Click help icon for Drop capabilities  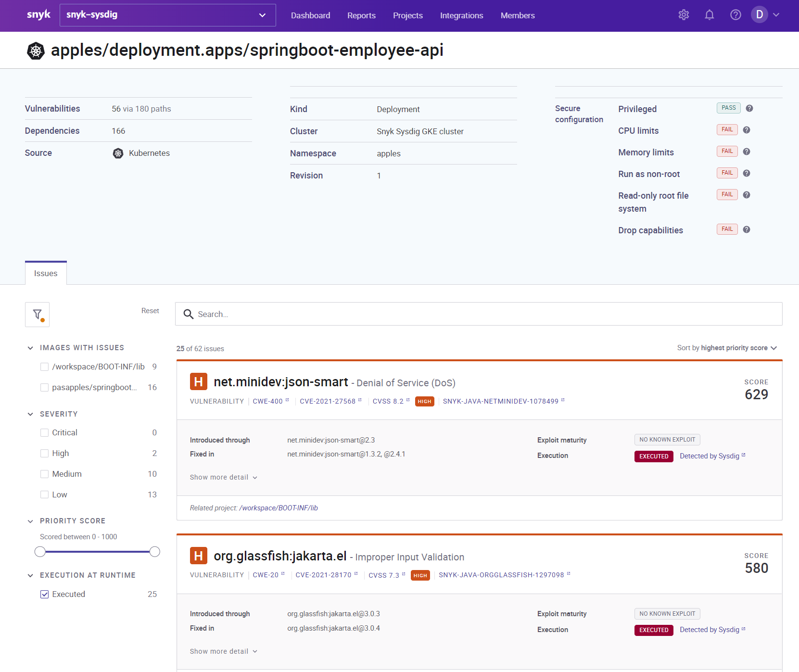(x=747, y=229)
